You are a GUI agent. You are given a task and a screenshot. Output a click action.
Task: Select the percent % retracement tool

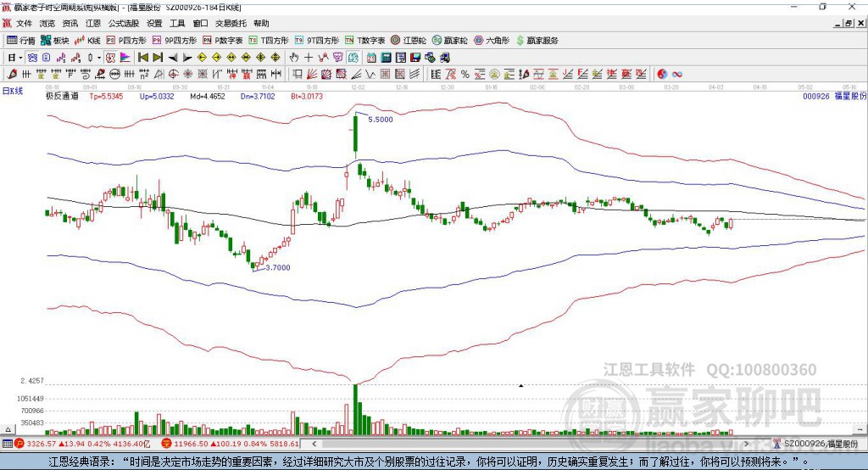point(465,74)
